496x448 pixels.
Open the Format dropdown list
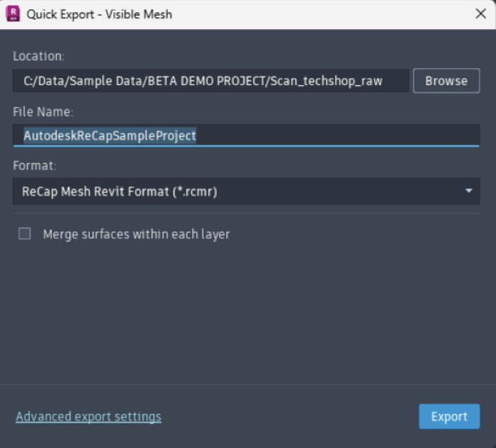246,191
